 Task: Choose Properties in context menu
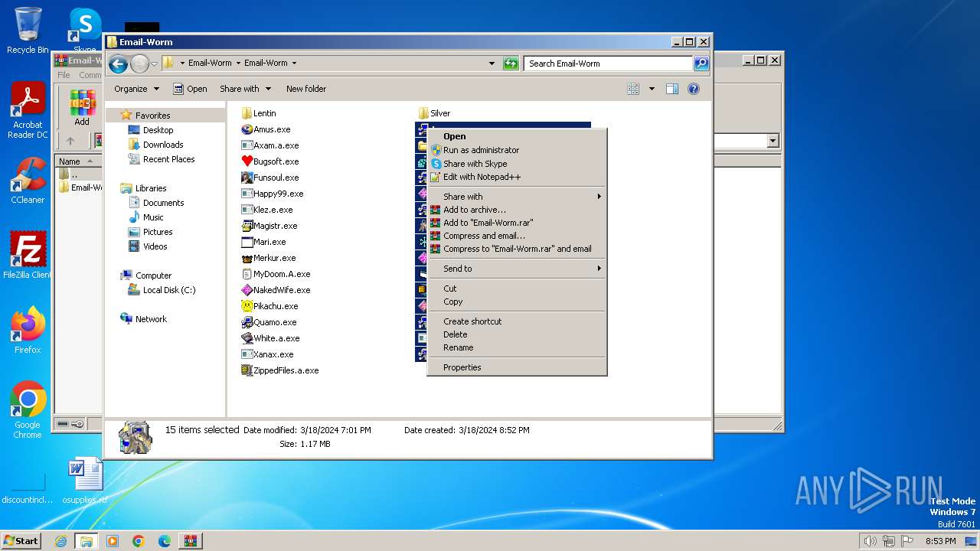(517, 367)
